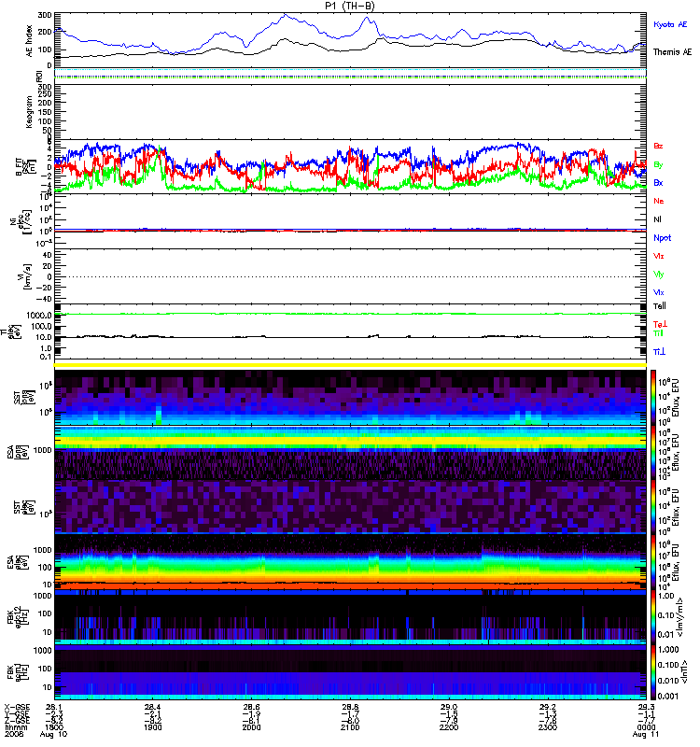This screenshot has height=747, width=700.
Task: Click the 2300 time tick label
Action: coord(548,727)
